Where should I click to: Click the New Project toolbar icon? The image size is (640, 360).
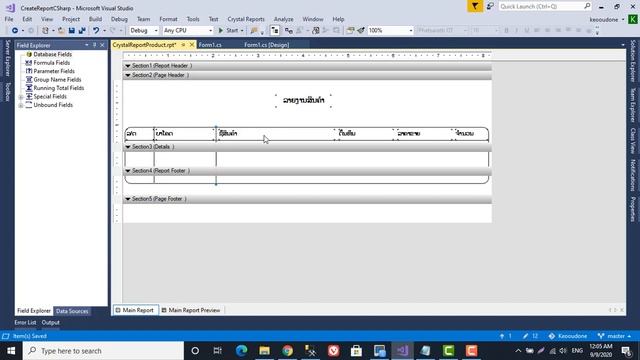point(45,31)
